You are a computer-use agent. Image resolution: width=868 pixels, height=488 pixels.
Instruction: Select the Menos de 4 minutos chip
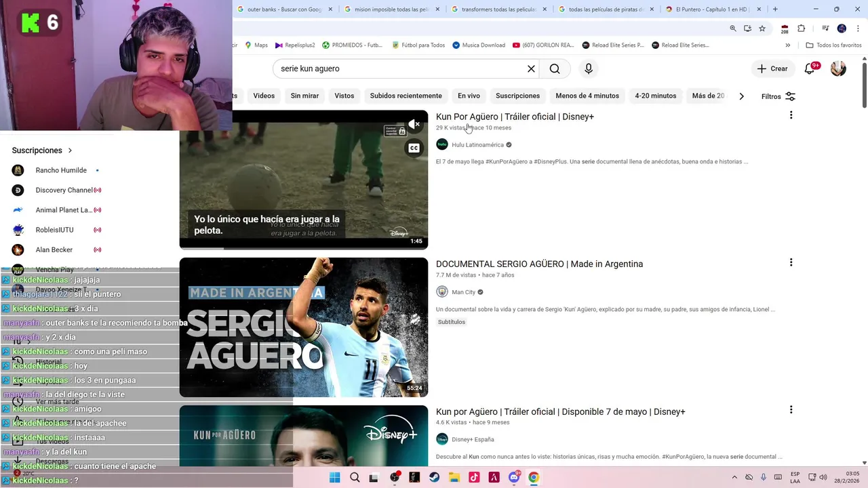(587, 96)
